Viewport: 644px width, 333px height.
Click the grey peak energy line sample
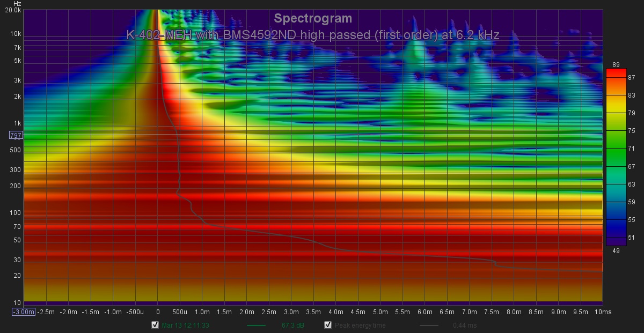coord(428,325)
